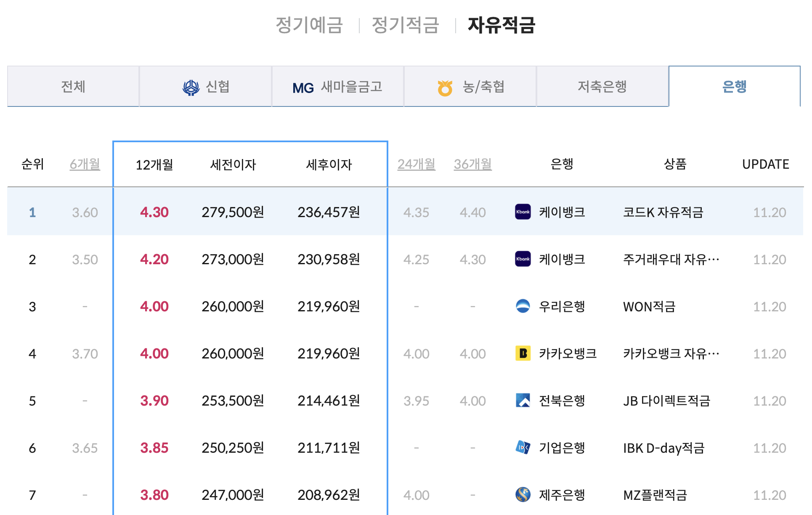Click the 기업은행 IBK logo icon
Screen dimensions: 812x515
click(523, 447)
